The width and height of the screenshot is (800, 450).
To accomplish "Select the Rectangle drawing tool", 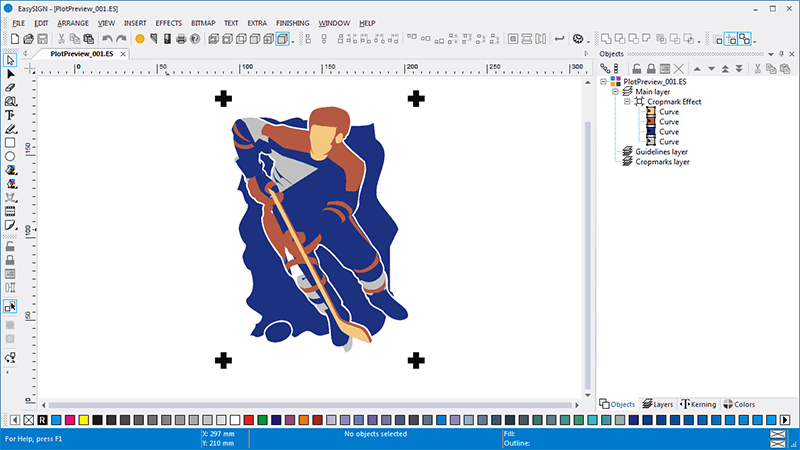I will coord(11,143).
